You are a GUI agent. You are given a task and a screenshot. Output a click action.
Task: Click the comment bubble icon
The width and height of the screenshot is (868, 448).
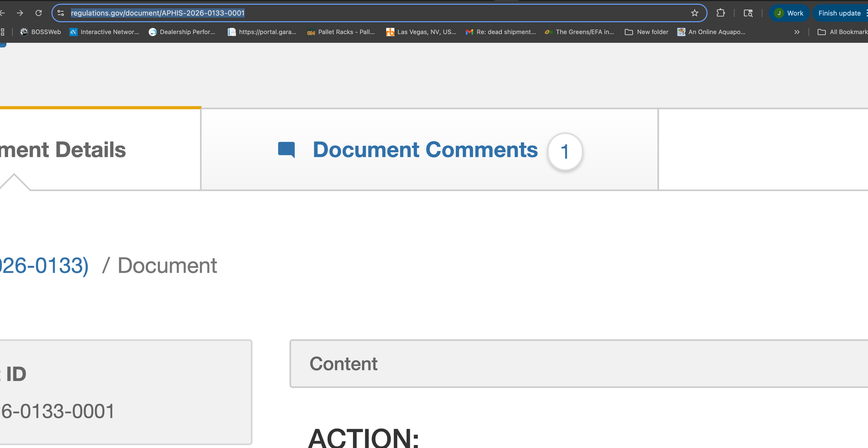click(x=287, y=150)
